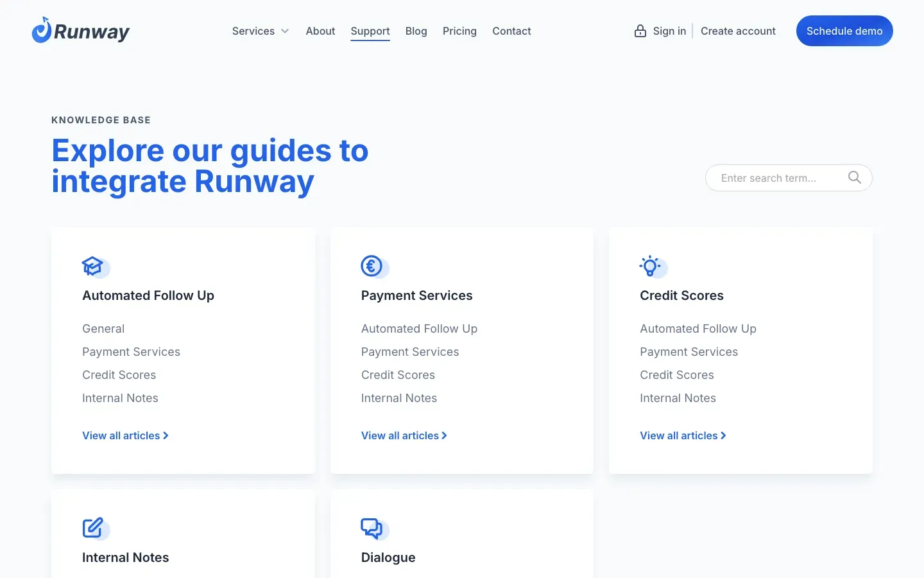Open Automated Follow Up link in Credit Scores card

pos(698,329)
